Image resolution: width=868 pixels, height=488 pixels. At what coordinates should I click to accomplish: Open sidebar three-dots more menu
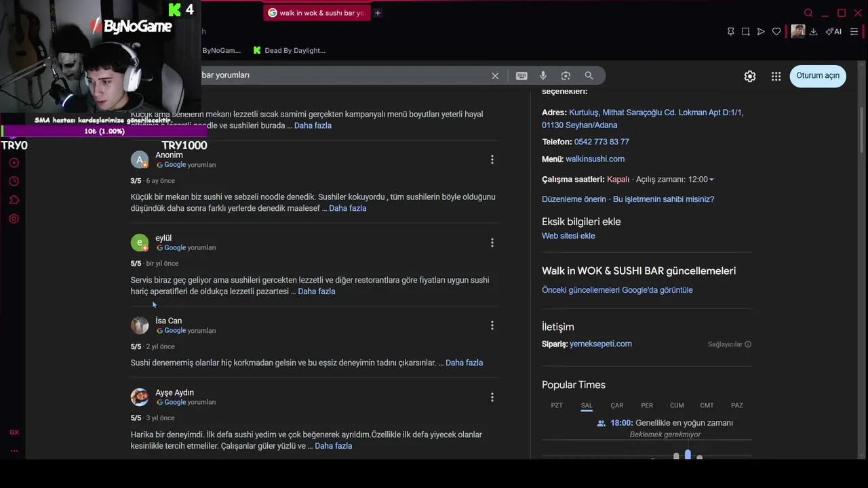tap(14, 451)
